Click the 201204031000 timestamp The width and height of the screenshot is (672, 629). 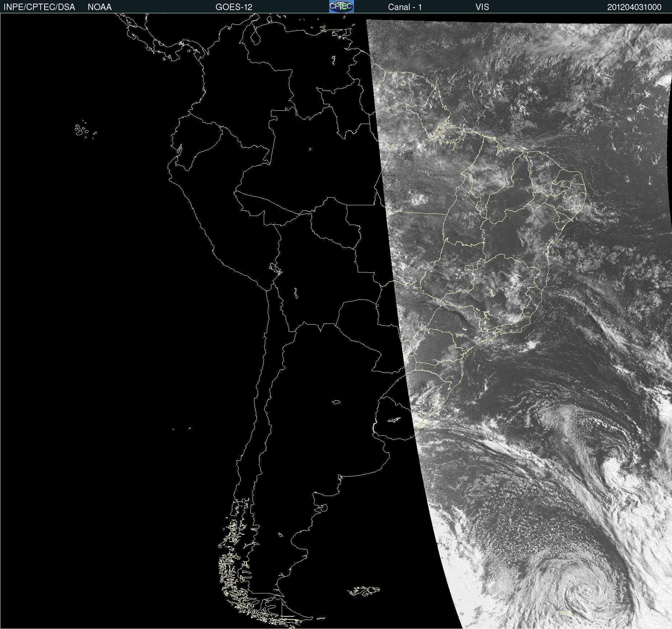634,7
